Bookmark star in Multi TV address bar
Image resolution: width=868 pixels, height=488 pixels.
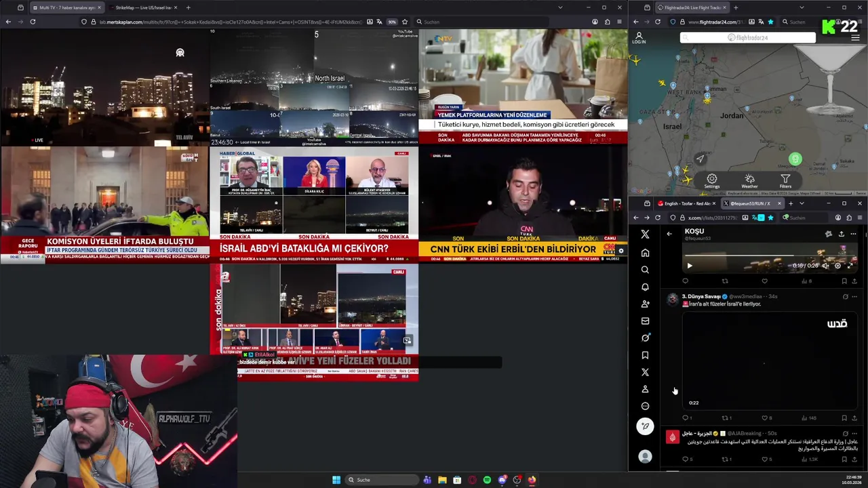(405, 22)
